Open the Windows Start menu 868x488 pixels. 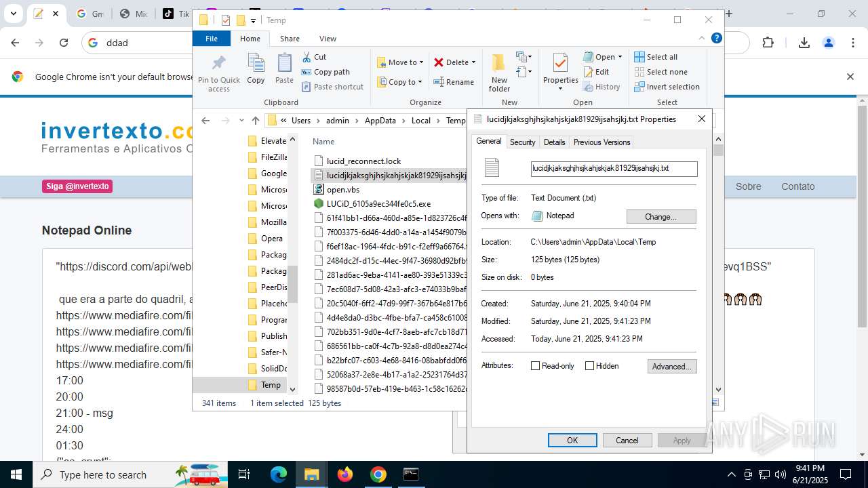[x=16, y=474]
